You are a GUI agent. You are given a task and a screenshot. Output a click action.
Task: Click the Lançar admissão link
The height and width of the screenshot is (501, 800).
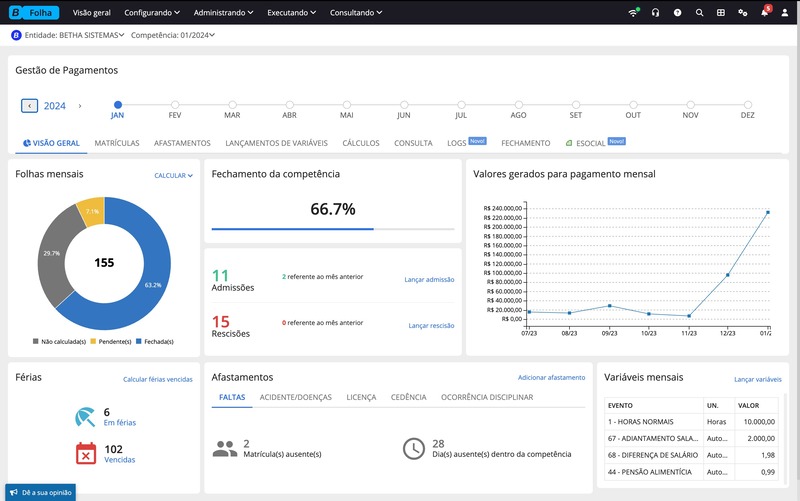tap(429, 280)
